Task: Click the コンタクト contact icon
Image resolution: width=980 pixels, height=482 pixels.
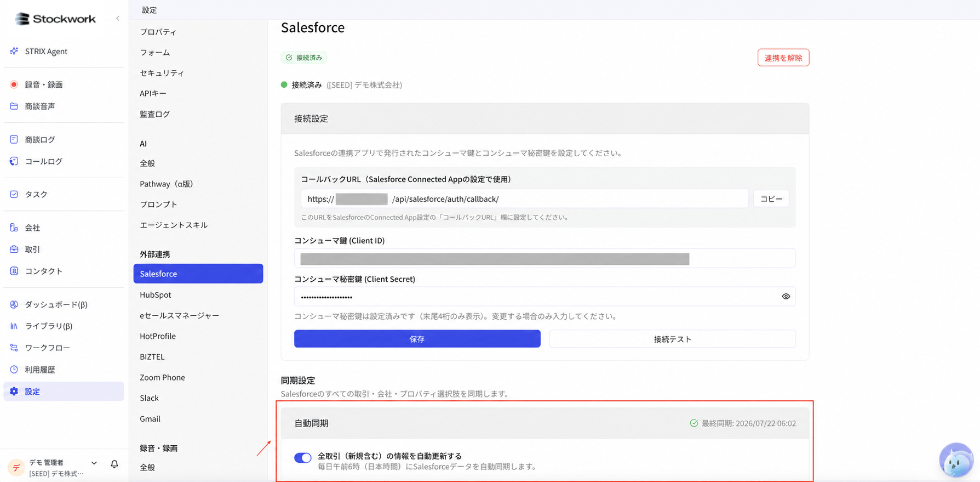Action: 14,271
